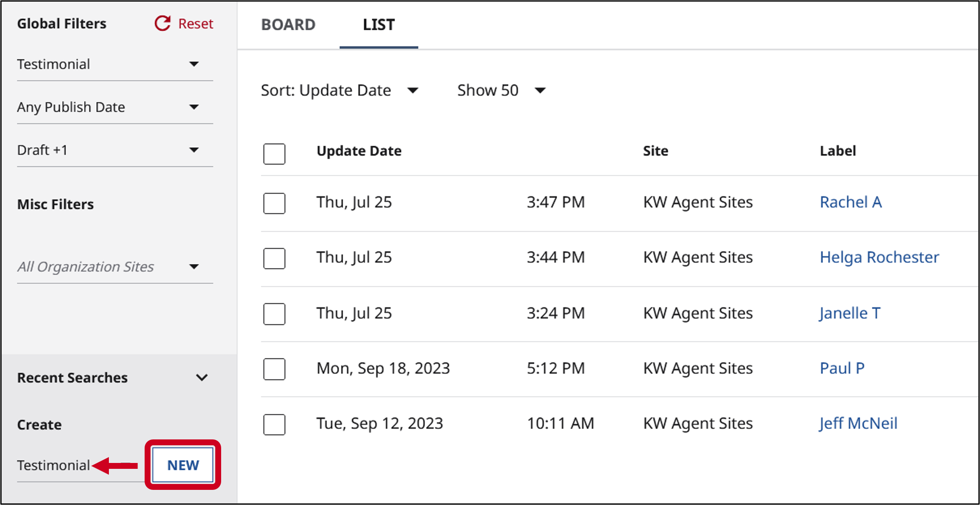The image size is (980, 505).
Task: Open the All Organization Sites dropdown
Action: tap(115, 267)
